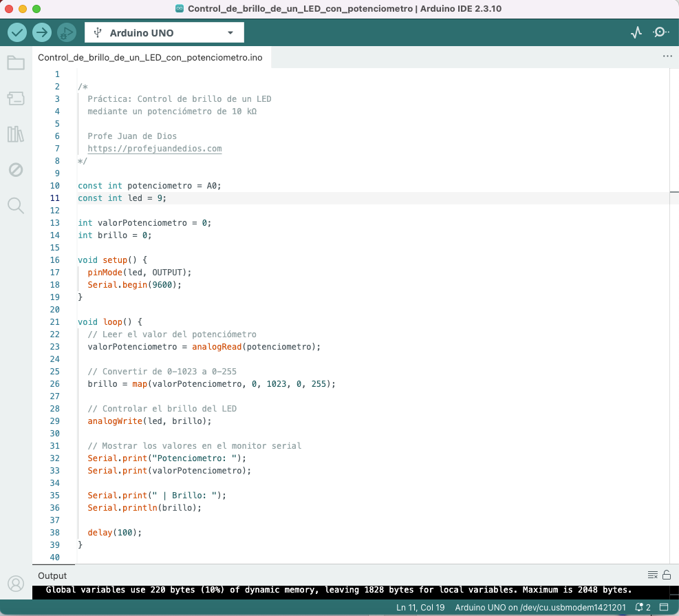Screen dimensions: 679x616
Task: Click the Verify sketch checkmark button
Action: tap(17, 32)
